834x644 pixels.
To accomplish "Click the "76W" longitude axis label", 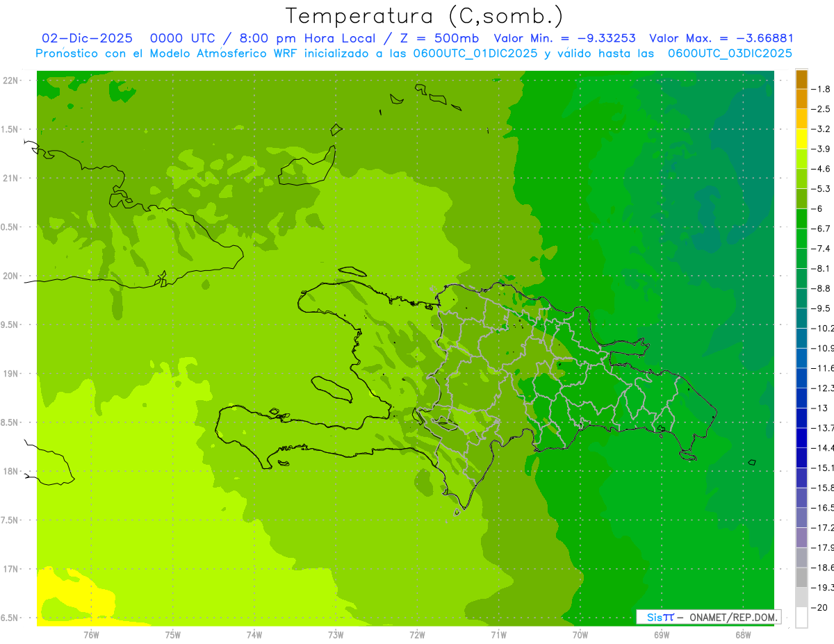I will (91, 634).
